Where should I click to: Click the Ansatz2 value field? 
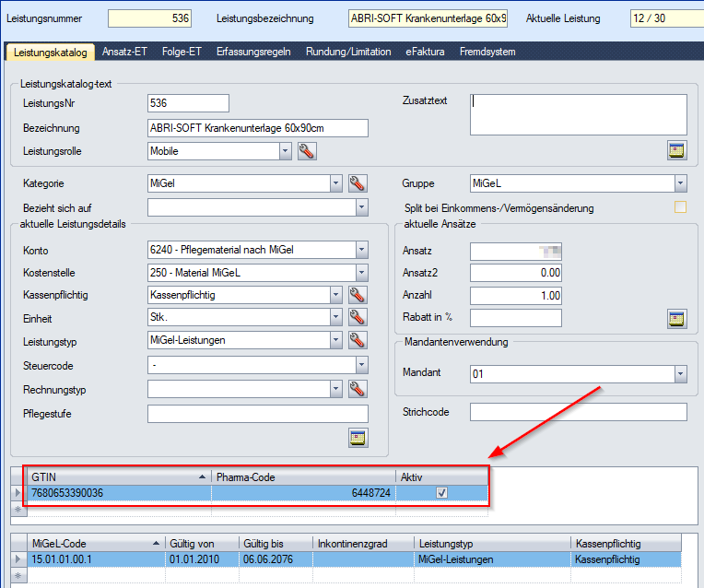pyautogui.click(x=516, y=273)
